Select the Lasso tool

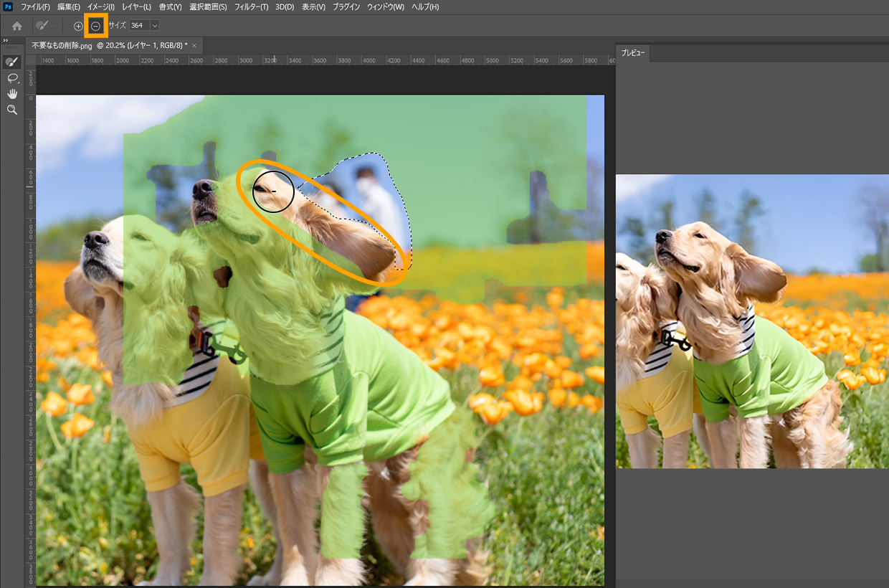coord(12,77)
